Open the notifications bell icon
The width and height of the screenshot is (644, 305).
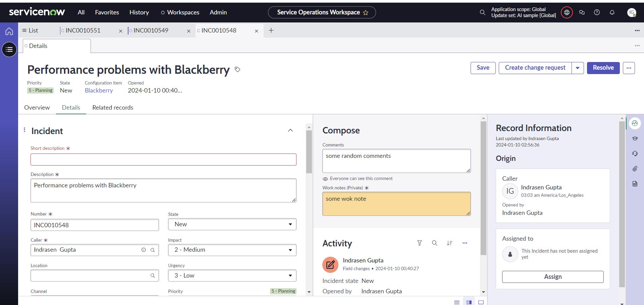[612, 12]
